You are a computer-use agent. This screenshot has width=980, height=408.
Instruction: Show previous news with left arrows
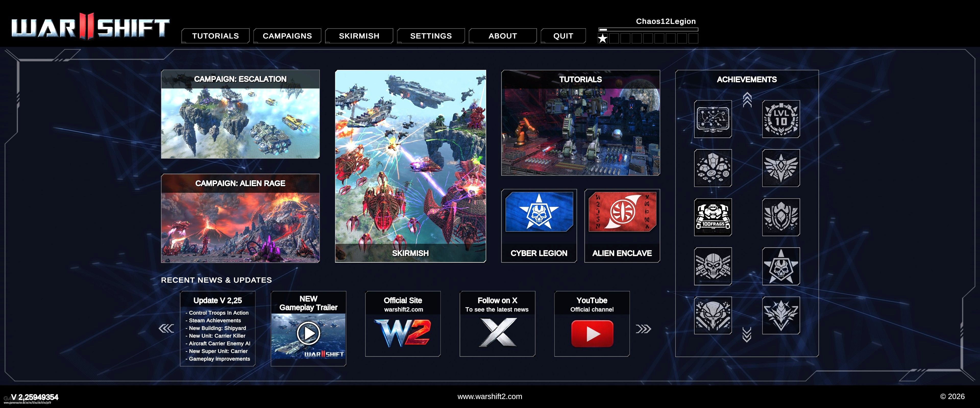tap(166, 328)
